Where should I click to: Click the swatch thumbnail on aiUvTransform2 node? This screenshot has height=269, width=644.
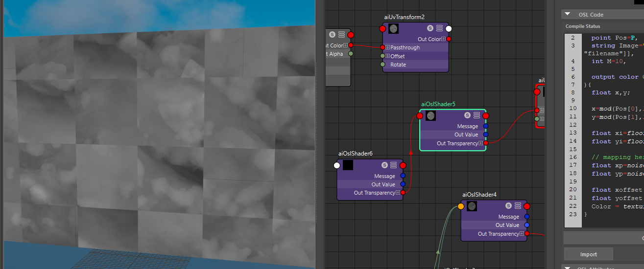coord(393,28)
